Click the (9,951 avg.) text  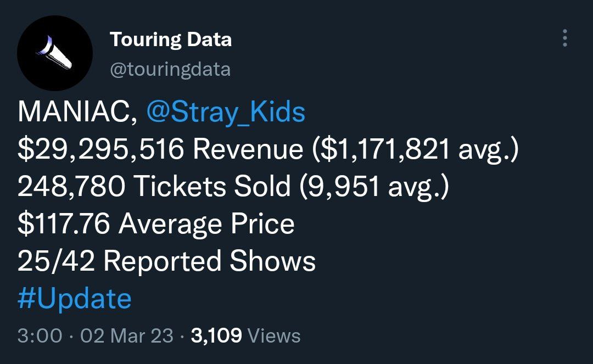[373, 187]
